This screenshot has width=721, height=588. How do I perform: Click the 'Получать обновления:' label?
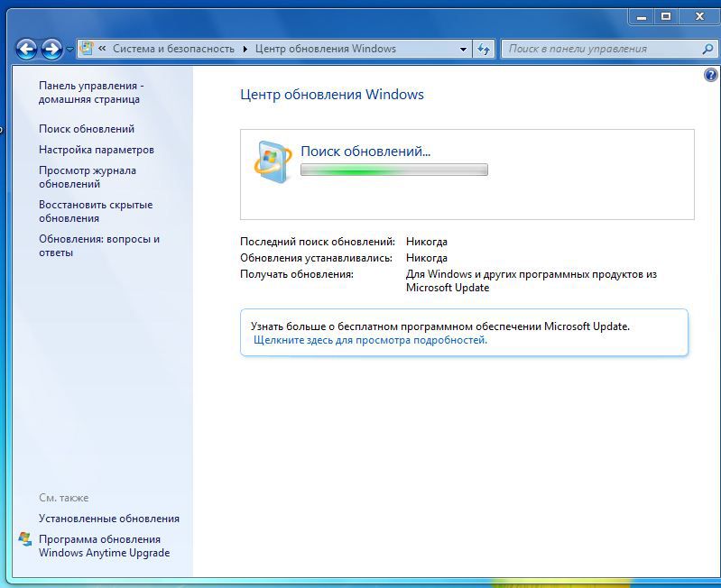pos(297,274)
